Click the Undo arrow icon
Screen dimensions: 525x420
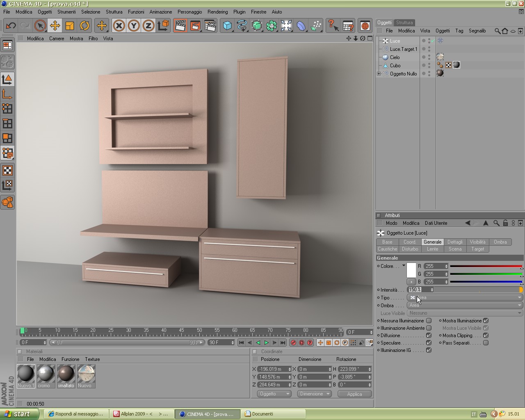point(11,26)
